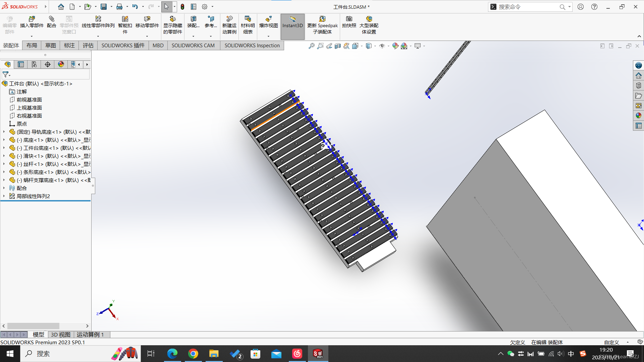Screen dimensions: 644x362
Task: Expand the 导轨底座<1> component node
Action: [4, 132]
